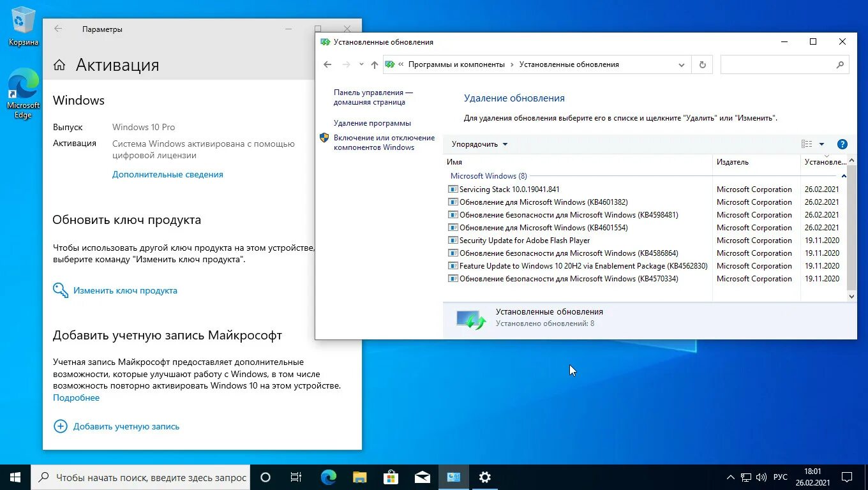
Task: Select security update KB4586864 row
Action: point(645,253)
